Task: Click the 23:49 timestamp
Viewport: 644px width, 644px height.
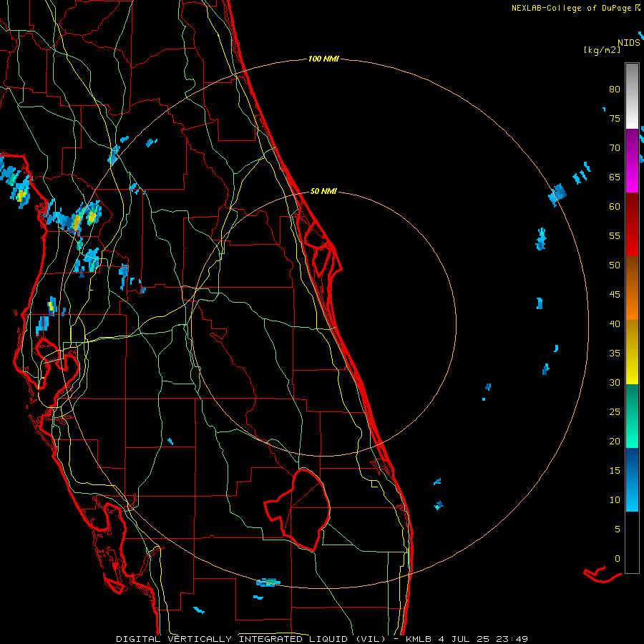Action: (511, 639)
